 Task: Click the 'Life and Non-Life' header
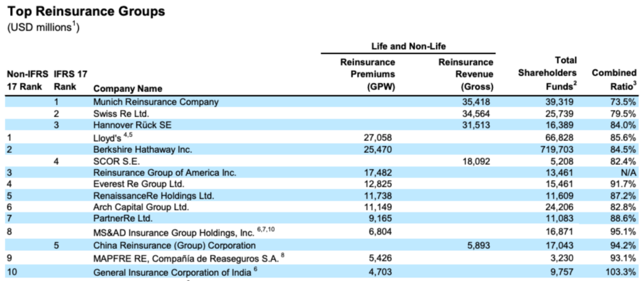(408, 47)
